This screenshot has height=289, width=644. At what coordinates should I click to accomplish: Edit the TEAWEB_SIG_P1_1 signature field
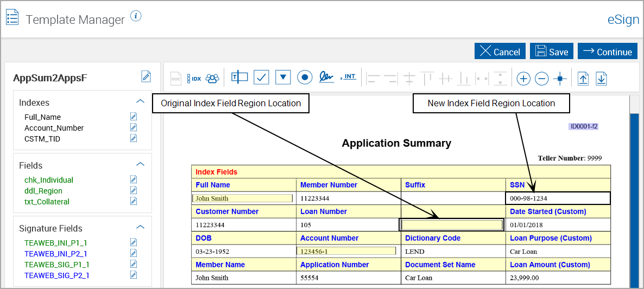(x=134, y=264)
